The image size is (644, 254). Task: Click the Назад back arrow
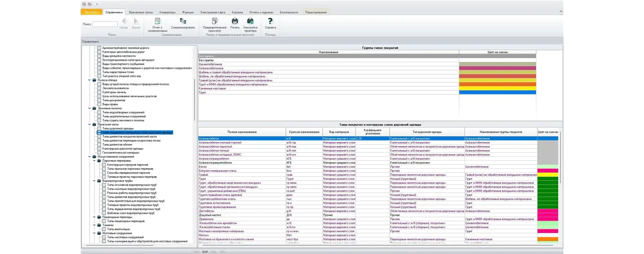click(123, 21)
